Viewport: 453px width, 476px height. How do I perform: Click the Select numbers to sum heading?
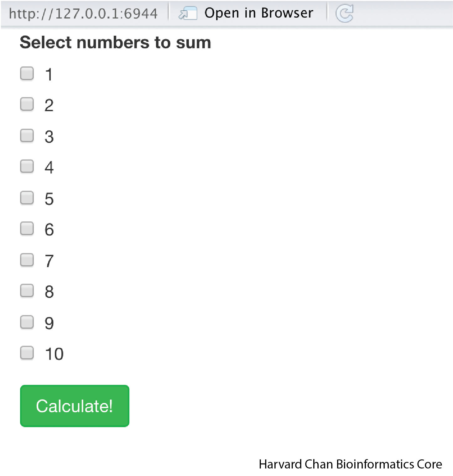tap(115, 42)
